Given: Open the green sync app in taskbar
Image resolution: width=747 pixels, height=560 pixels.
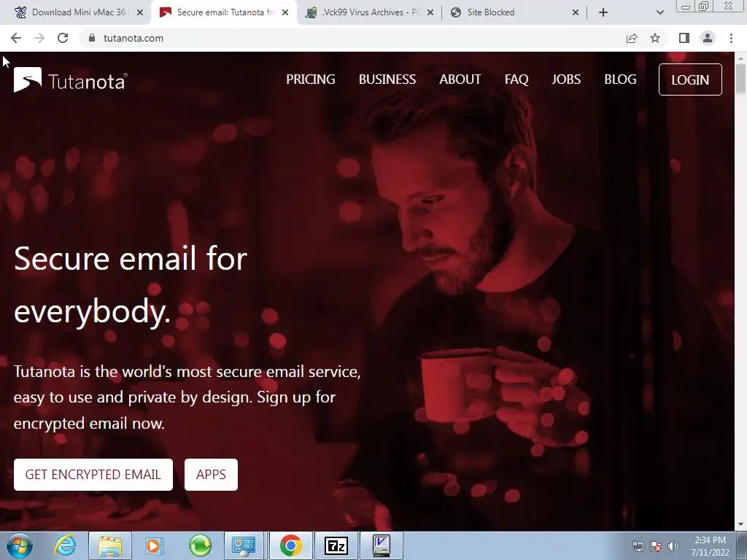Looking at the screenshot, I should 200,545.
